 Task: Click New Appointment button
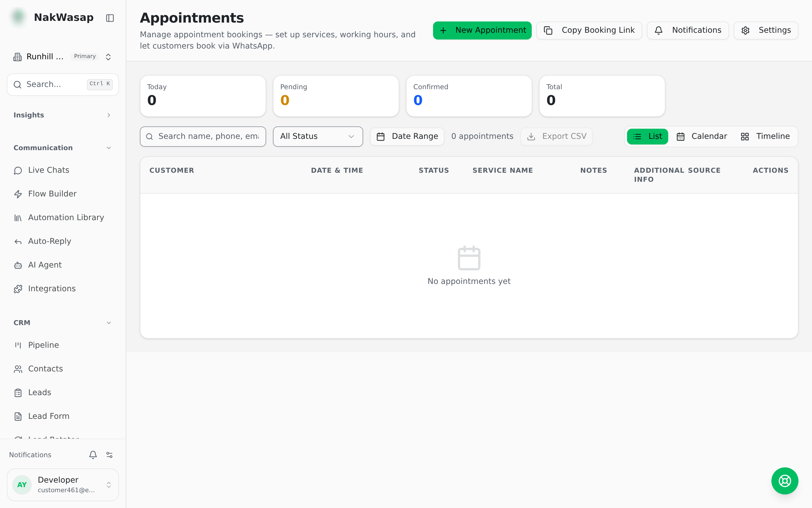(x=482, y=30)
